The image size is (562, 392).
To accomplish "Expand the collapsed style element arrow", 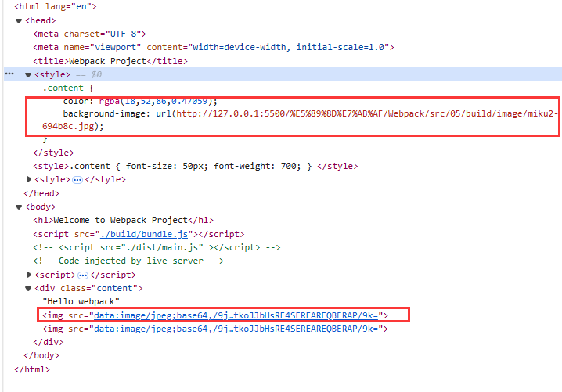I will click(x=29, y=180).
